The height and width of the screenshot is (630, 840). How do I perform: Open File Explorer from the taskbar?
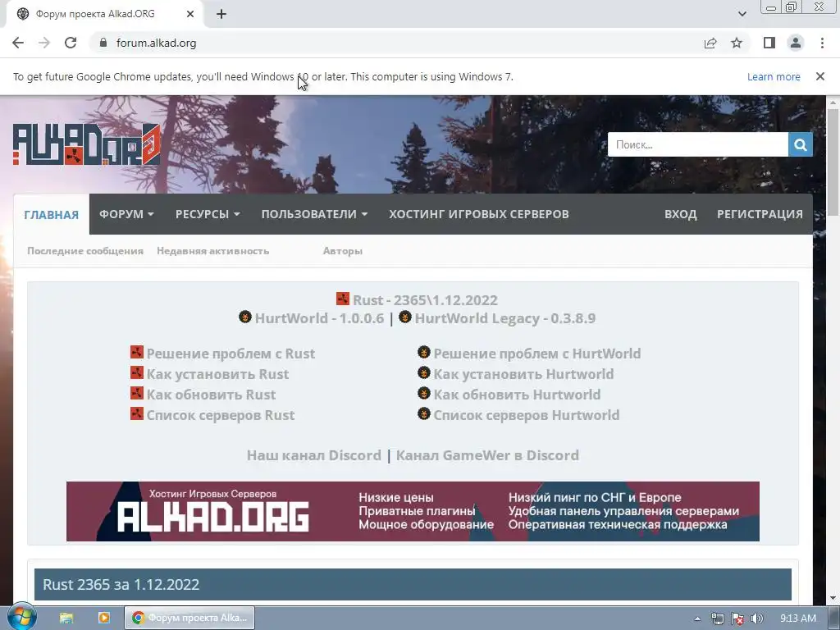coord(66,618)
